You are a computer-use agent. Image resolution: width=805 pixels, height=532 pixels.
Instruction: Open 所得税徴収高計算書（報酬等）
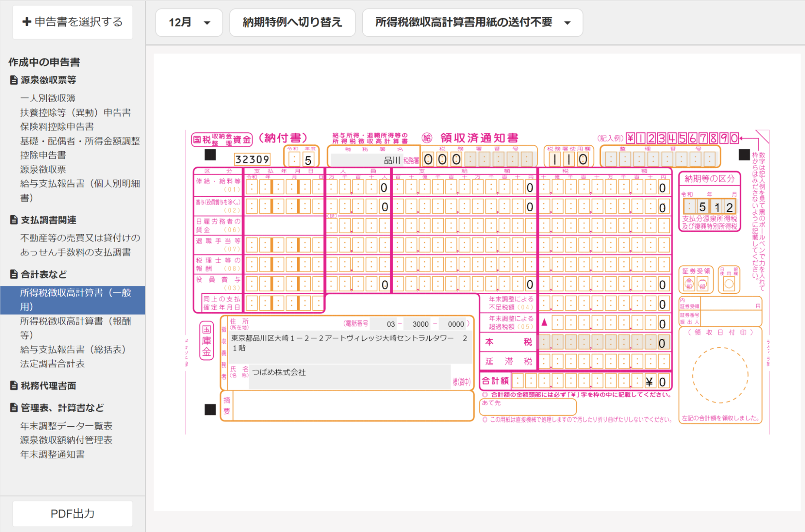(x=76, y=328)
